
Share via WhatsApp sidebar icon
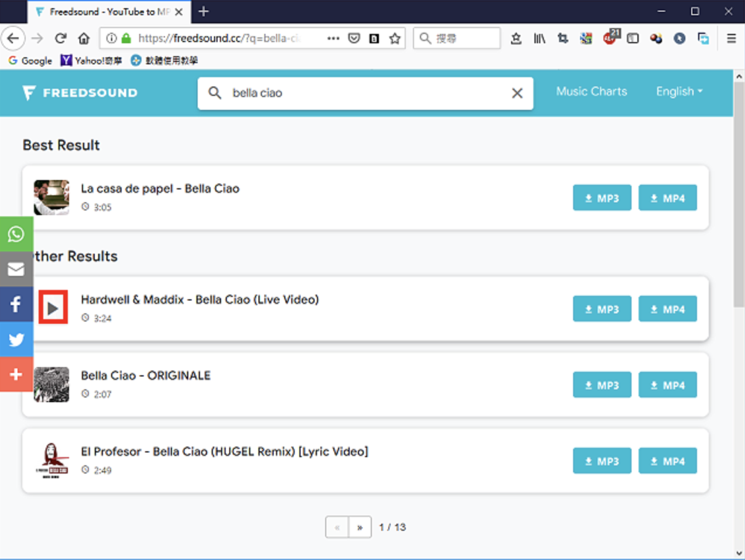pos(16,234)
